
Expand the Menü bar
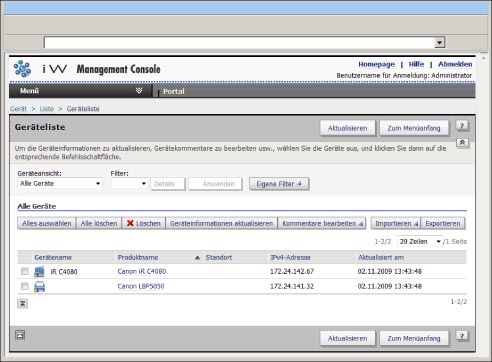pos(81,91)
